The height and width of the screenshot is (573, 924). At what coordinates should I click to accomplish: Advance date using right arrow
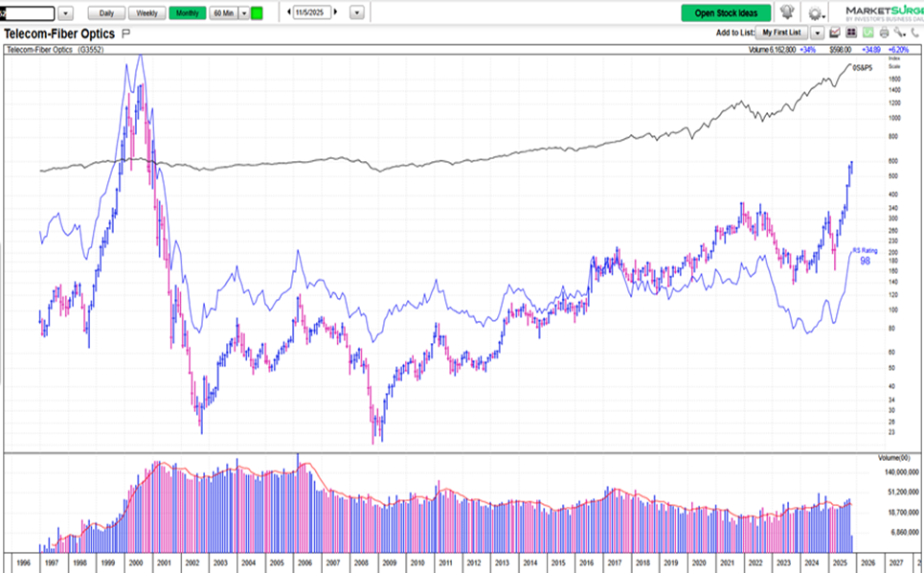click(x=335, y=12)
